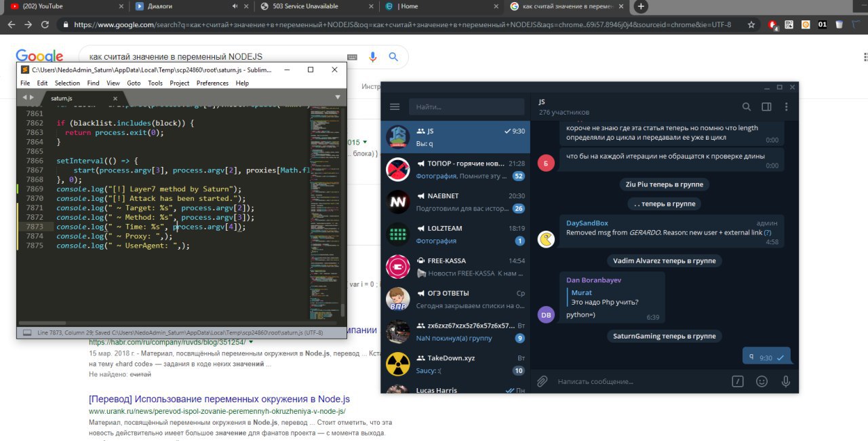
Task: Click the trash extension icon in Chrome toolbar
Action: click(840, 24)
